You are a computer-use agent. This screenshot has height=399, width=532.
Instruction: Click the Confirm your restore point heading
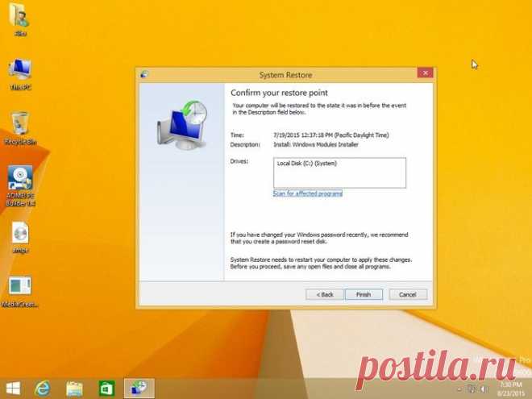coord(279,93)
